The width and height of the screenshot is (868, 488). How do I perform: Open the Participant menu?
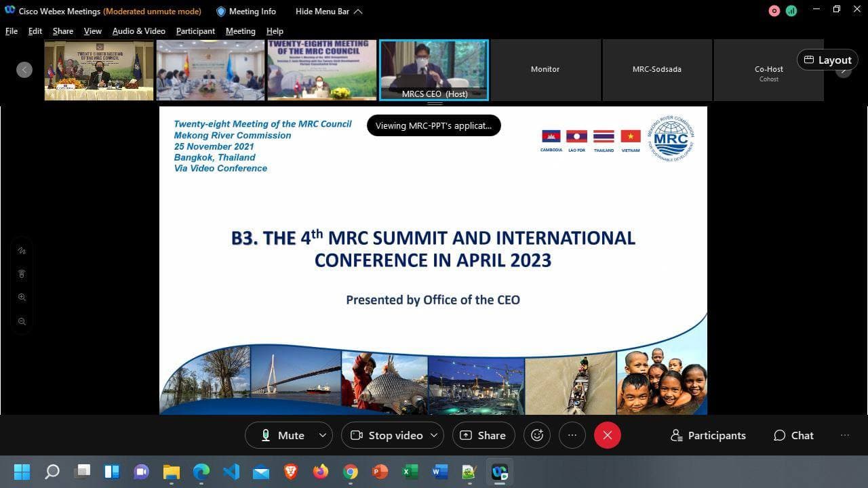pyautogui.click(x=195, y=31)
